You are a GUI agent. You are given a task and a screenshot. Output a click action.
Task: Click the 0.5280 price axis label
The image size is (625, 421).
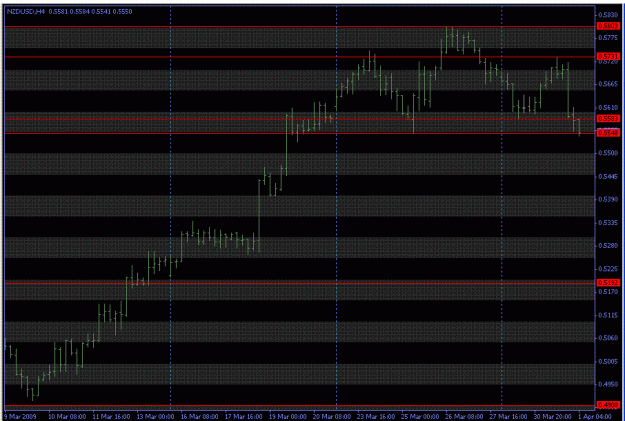click(x=607, y=246)
